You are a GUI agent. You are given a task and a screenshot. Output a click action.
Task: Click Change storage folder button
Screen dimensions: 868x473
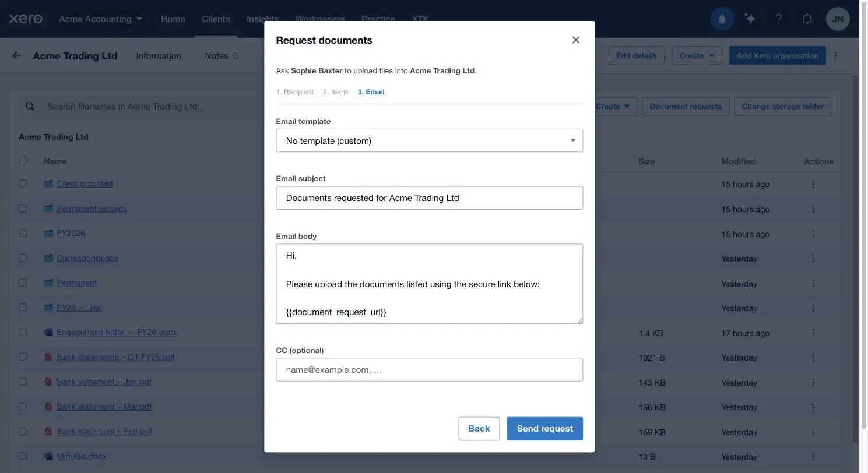point(782,107)
